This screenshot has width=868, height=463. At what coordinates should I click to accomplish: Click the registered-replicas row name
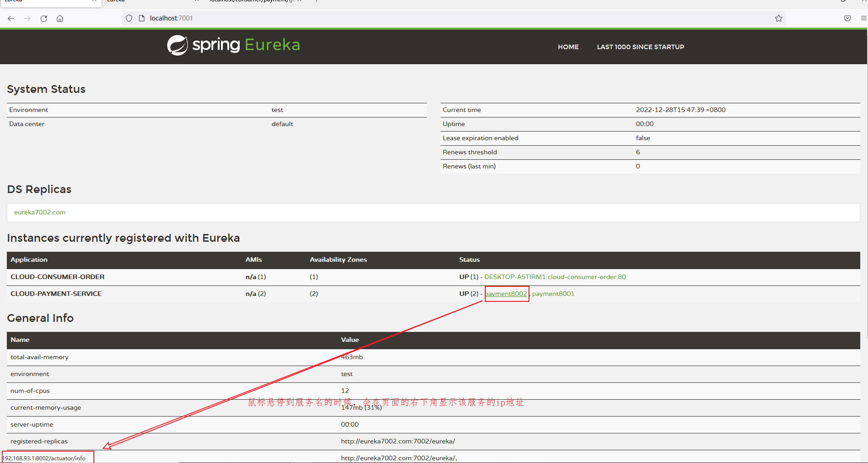(x=39, y=441)
